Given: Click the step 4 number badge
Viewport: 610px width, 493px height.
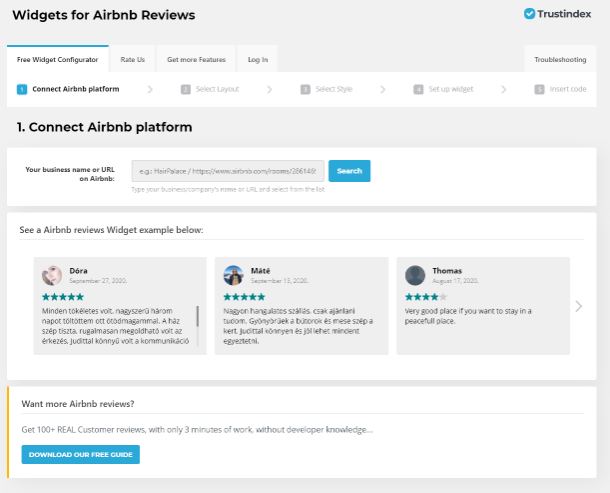Looking at the screenshot, I should pos(418,89).
